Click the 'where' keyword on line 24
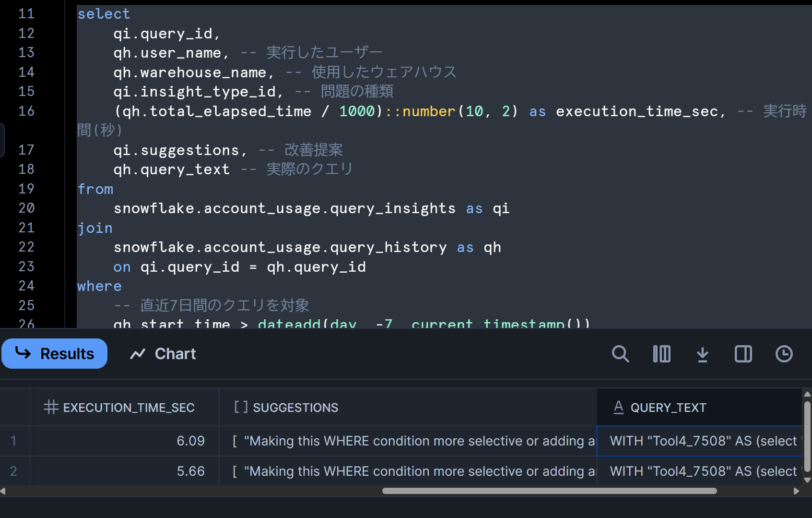 click(99, 286)
